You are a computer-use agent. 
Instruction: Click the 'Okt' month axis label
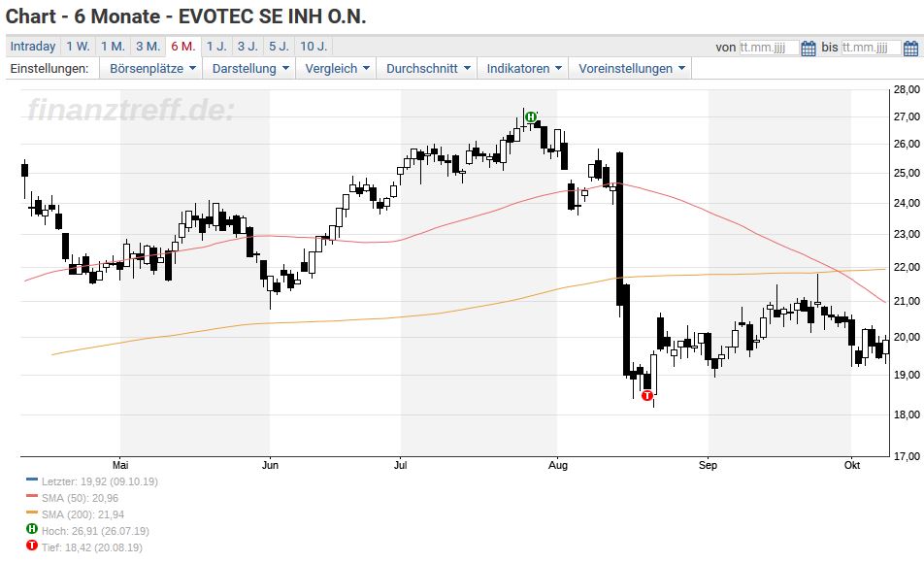coord(851,465)
